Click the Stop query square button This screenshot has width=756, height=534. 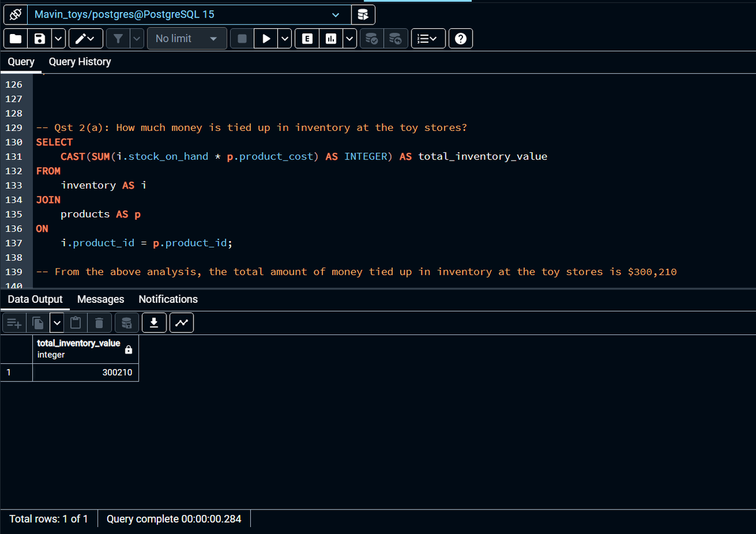coord(242,39)
